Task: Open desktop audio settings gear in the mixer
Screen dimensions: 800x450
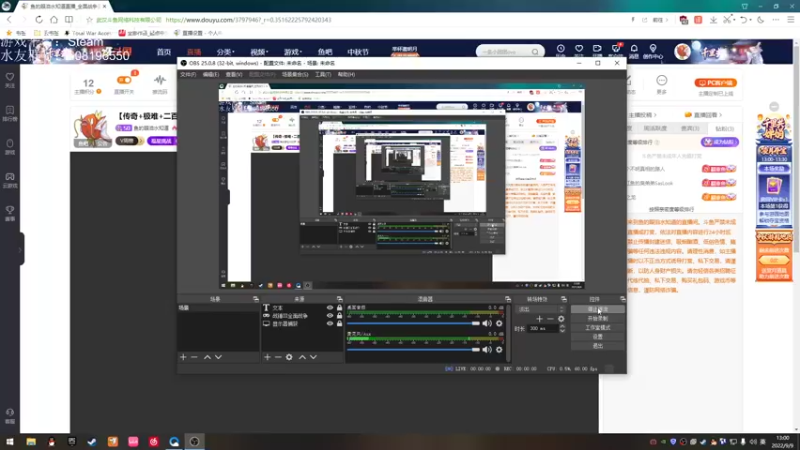Action: pyautogui.click(x=499, y=323)
